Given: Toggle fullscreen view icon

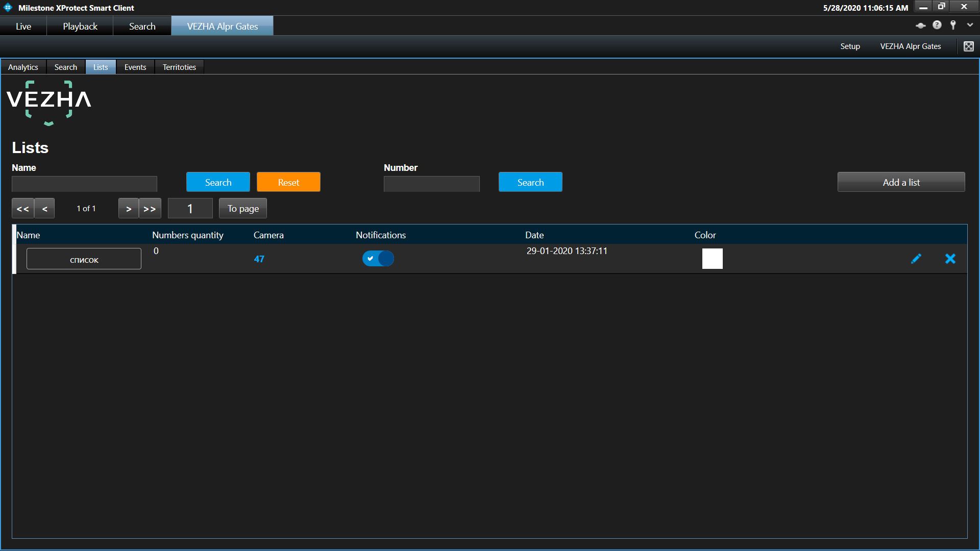Looking at the screenshot, I should pos(969,46).
